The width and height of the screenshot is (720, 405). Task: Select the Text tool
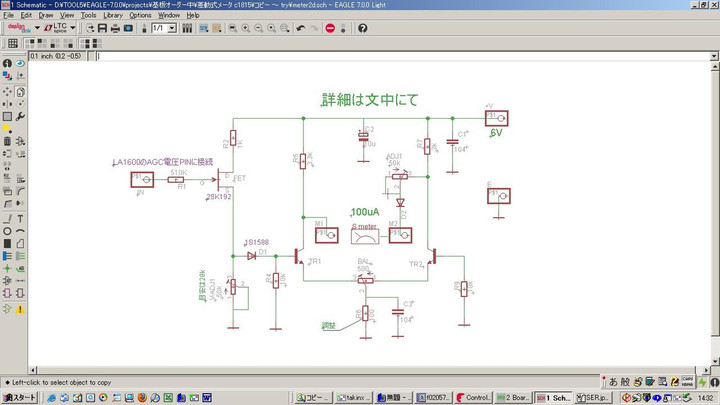[21, 219]
